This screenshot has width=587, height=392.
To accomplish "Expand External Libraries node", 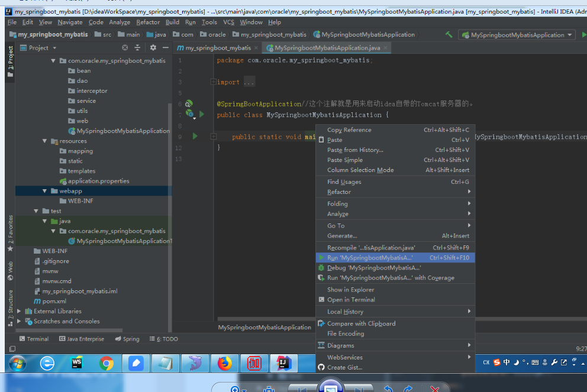I will point(19,311).
